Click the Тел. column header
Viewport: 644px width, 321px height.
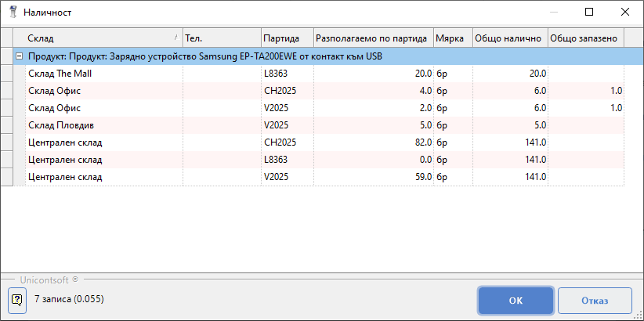[221, 38]
